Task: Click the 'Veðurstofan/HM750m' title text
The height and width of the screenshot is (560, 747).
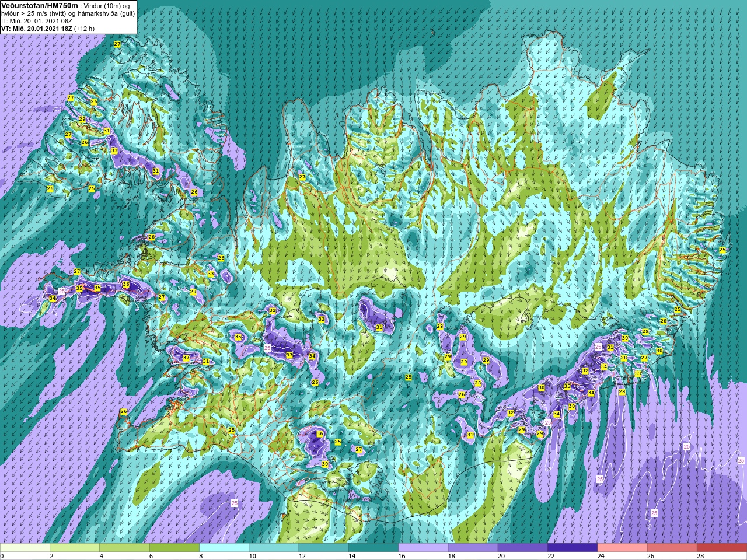Action: coord(40,5)
